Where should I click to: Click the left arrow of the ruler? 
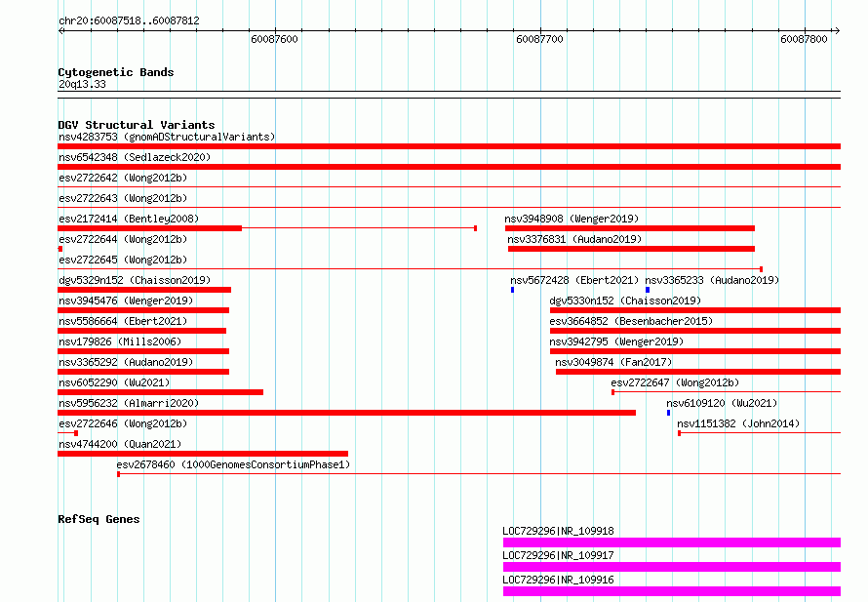coord(60,30)
